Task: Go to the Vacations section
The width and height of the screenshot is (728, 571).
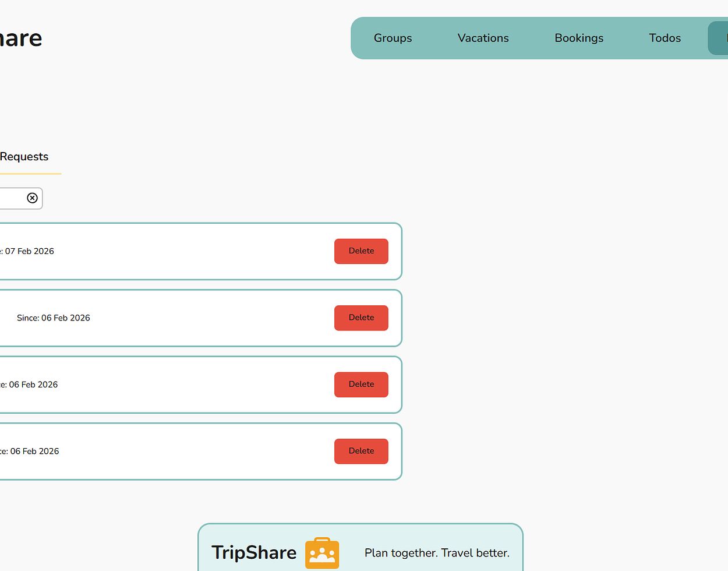Action: click(483, 38)
